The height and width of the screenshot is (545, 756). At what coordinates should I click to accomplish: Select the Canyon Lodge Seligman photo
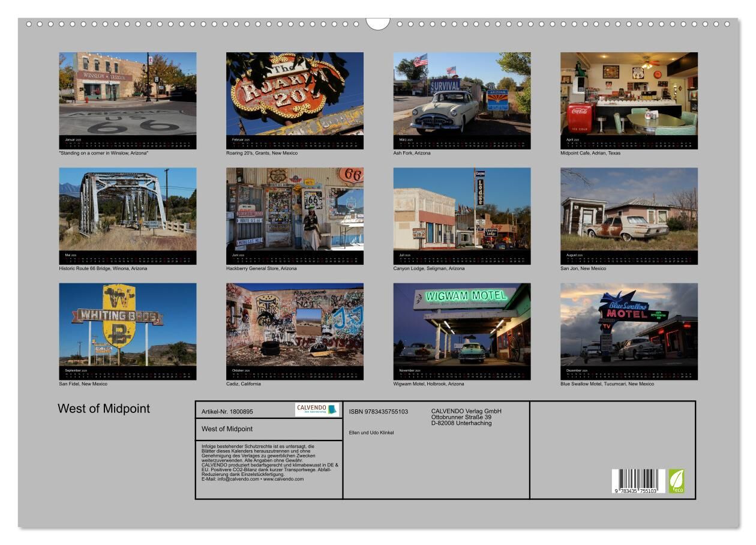(x=462, y=209)
